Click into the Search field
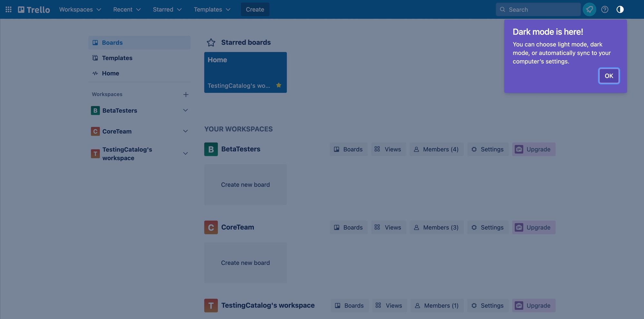Image resolution: width=644 pixels, height=319 pixels. pos(538,10)
